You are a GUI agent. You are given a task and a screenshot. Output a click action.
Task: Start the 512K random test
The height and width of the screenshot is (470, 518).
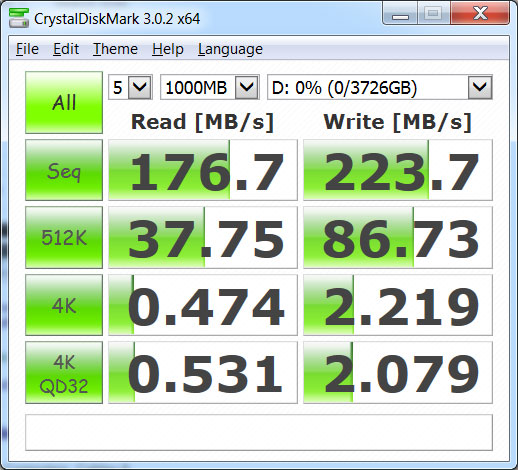coord(64,237)
